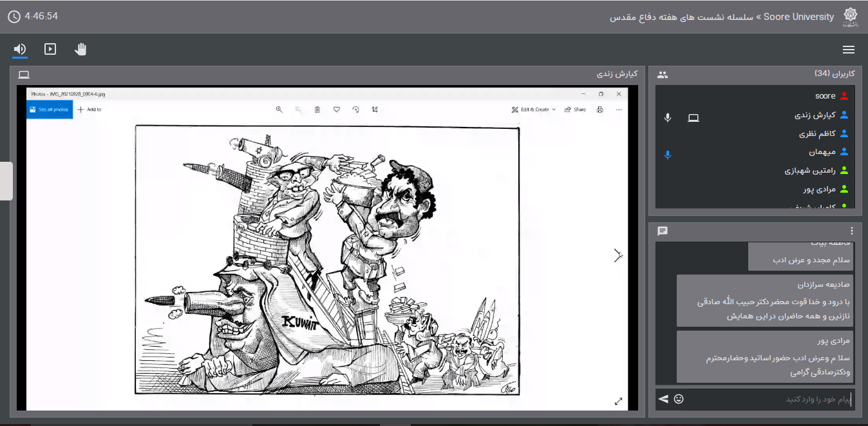
Task: Click کیارش زندی presenter name label
Action: (x=617, y=74)
